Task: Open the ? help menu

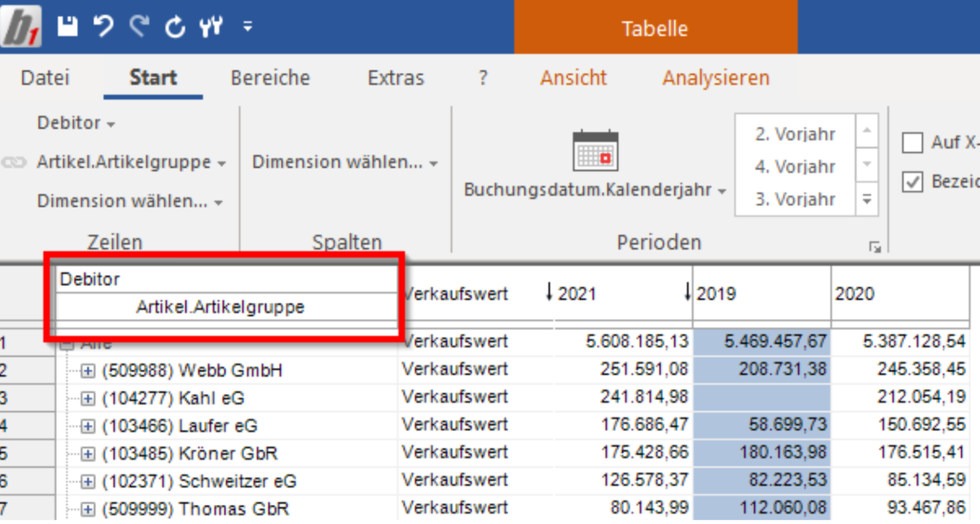Action: coord(482,78)
